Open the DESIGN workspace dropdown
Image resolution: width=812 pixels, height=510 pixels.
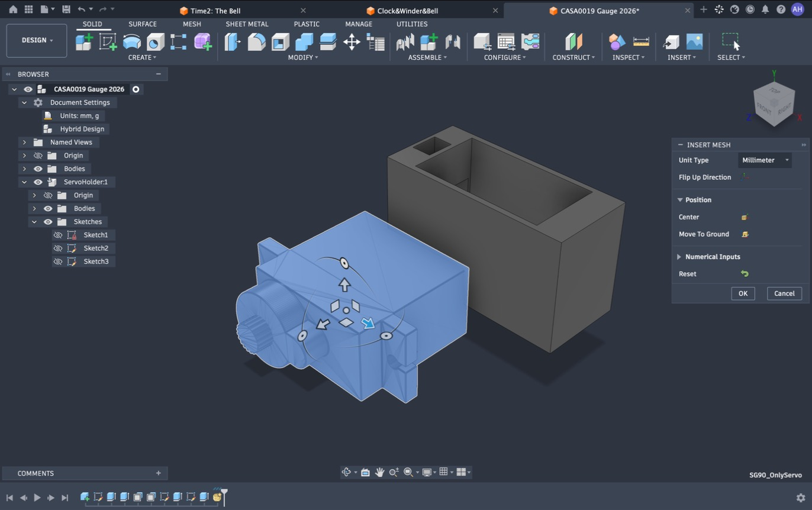pos(37,40)
